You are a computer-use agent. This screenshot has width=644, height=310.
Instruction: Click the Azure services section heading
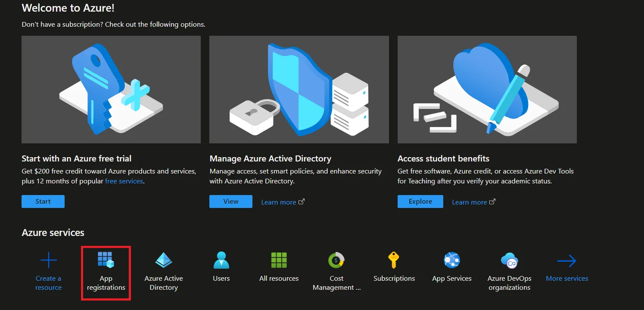coord(53,232)
